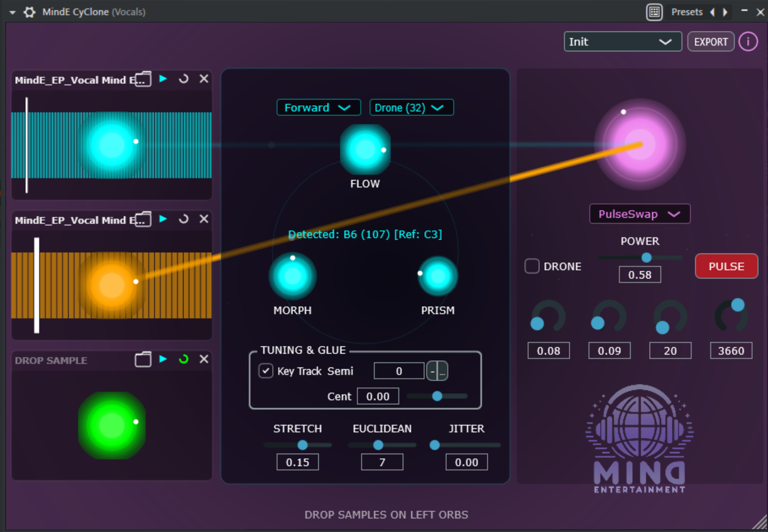Enable the DRONE checkbox
The image size is (768, 532).
point(532,266)
